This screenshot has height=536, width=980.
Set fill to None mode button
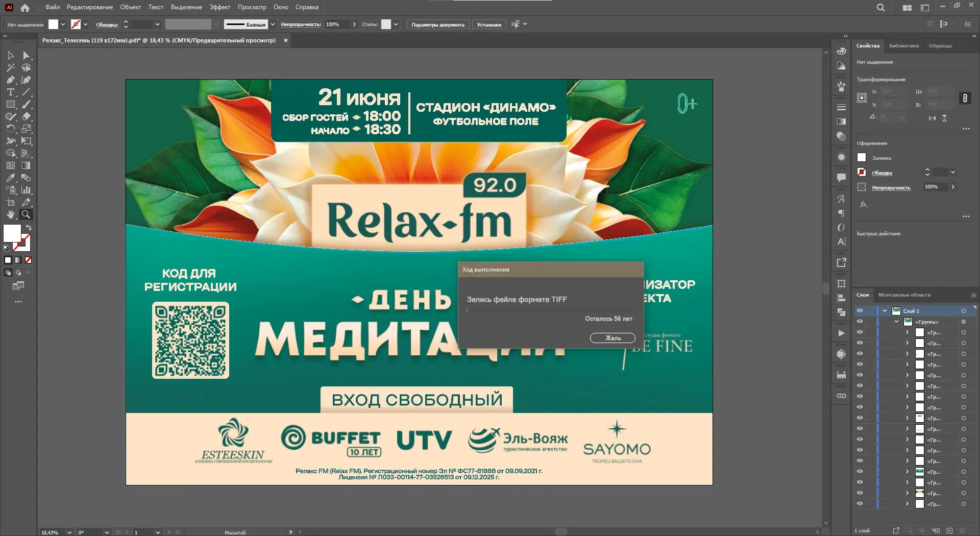[29, 260]
